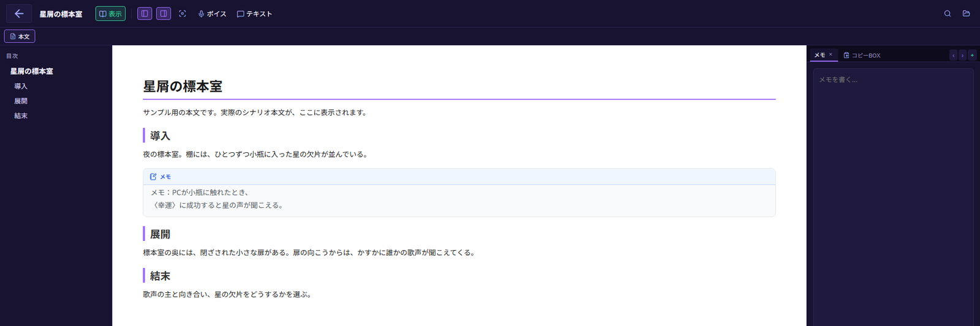980x326 pixels.
Task: Close the メモ tab
Action: pos(831,54)
